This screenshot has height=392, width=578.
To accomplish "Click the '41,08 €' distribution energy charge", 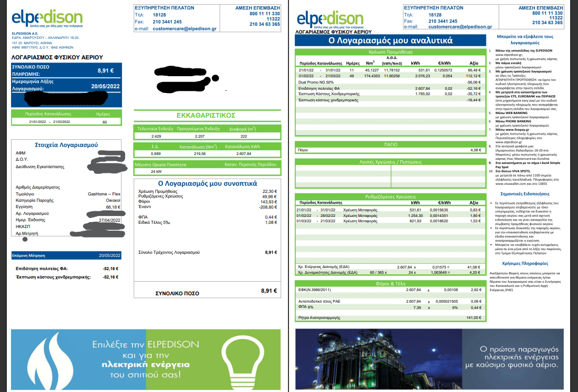I will 474,267.
